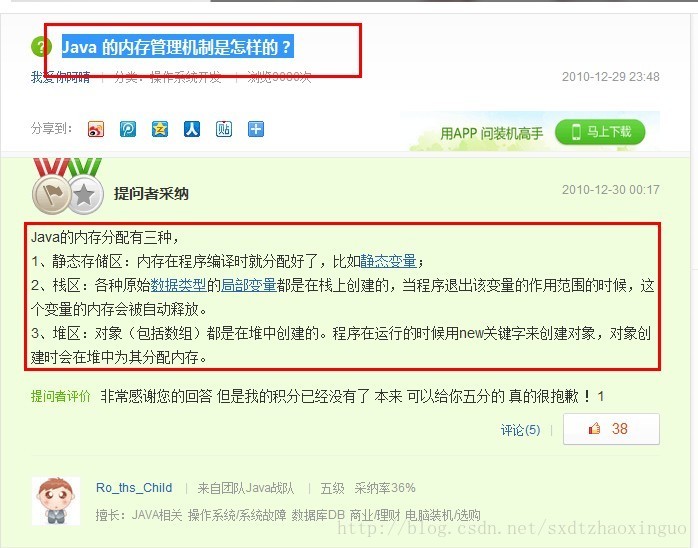Click the green question mark icon
The height and width of the screenshot is (548, 698).
coord(41,46)
